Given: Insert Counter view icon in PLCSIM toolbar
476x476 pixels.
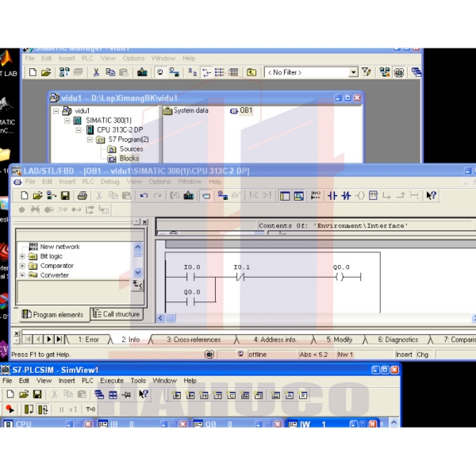Looking at the screenshot, I should (x=231, y=395).
